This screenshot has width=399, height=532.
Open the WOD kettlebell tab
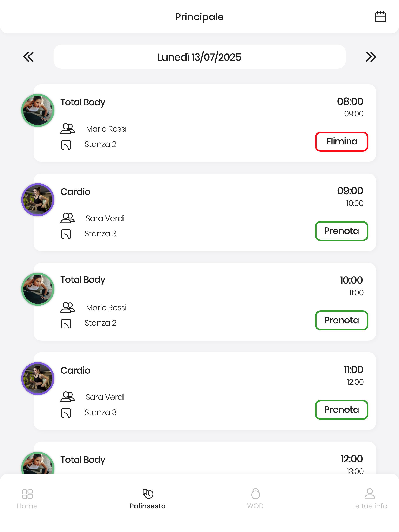[255, 493]
